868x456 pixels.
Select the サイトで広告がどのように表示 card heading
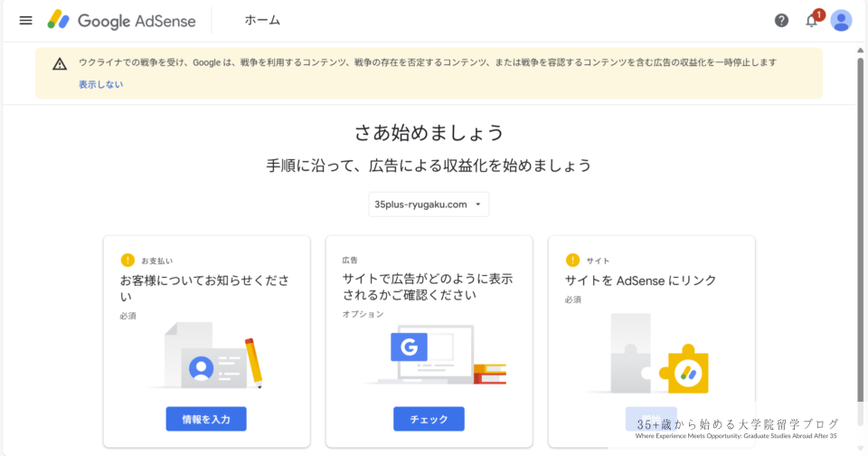click(427, 288)
